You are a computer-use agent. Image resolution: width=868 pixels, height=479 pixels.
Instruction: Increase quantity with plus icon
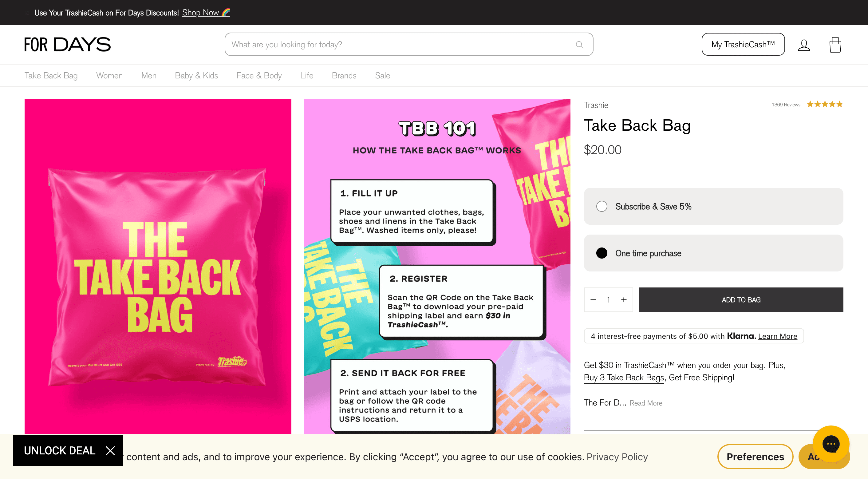(x=624, y=300)
